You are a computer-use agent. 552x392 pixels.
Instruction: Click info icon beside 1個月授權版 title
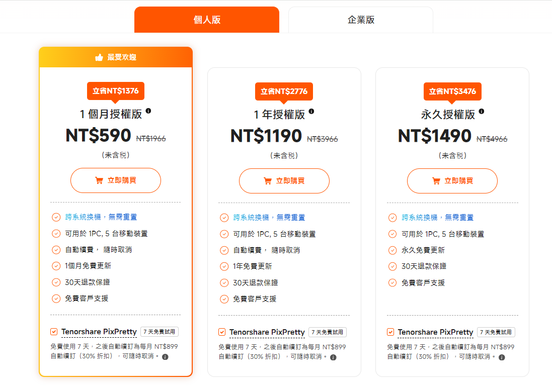(x=148, y=111)
